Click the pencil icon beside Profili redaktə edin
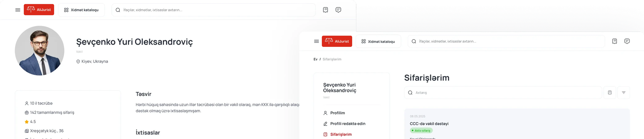This screenshot has width=644, height=139. [325, 124]
